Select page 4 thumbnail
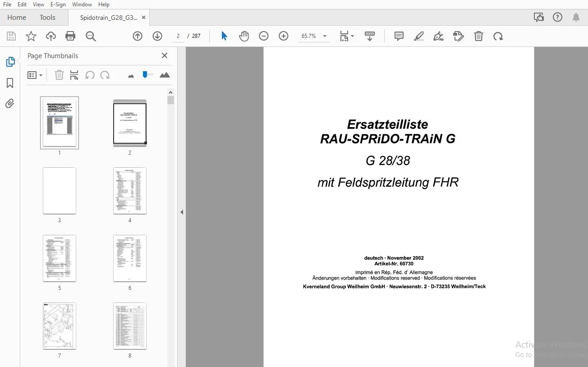 coord(130,191)
